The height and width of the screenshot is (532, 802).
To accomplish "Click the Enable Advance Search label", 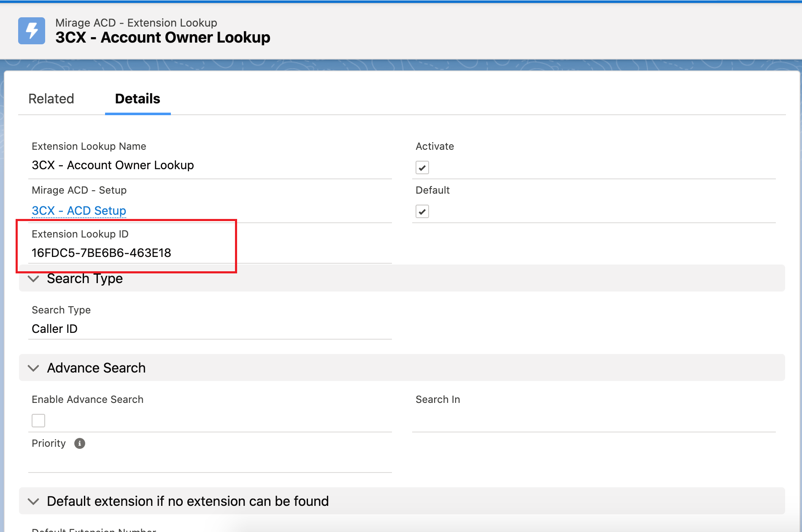I will tap(87, 400).
